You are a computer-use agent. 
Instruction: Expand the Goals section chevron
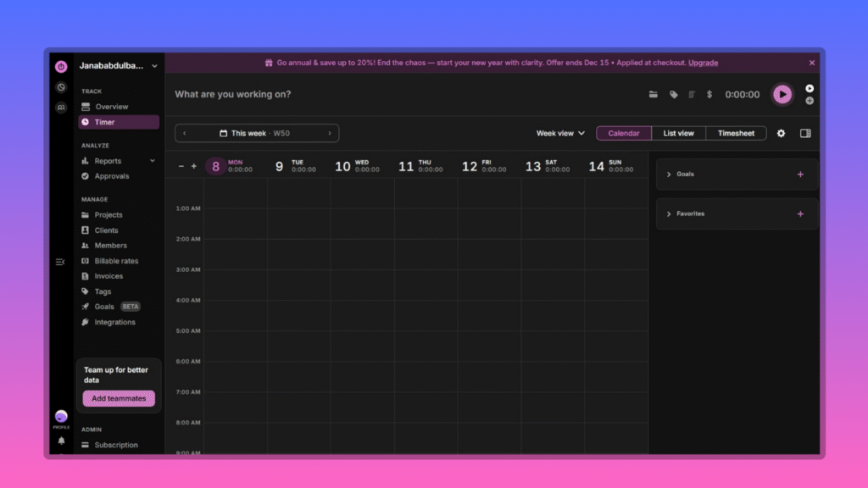click(x=669, y=175)
